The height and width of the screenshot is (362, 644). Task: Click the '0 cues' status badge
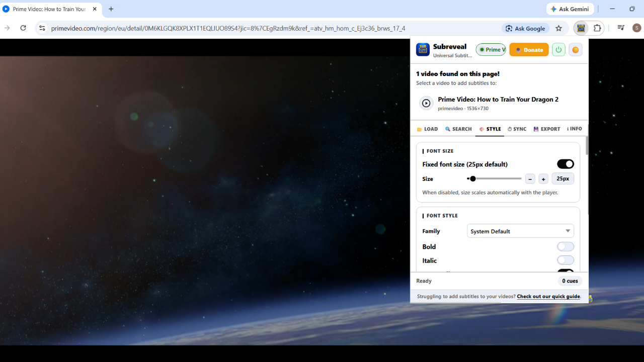pos(570,281)
